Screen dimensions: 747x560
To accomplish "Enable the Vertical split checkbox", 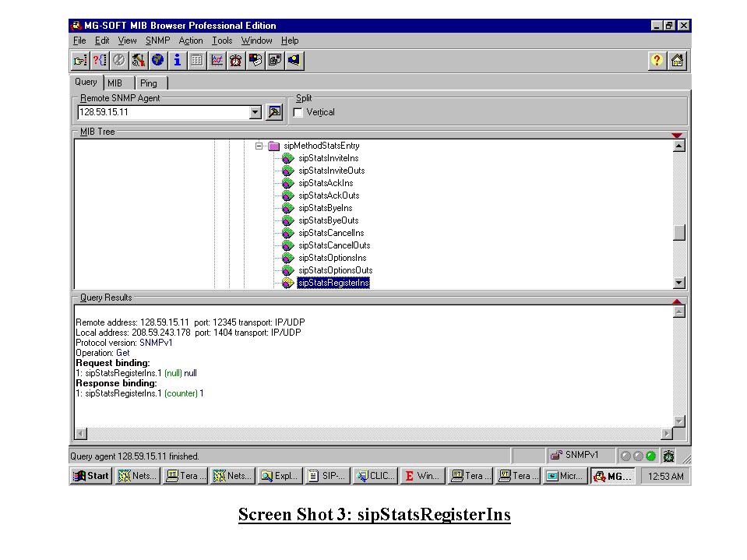I will point(298,112).
